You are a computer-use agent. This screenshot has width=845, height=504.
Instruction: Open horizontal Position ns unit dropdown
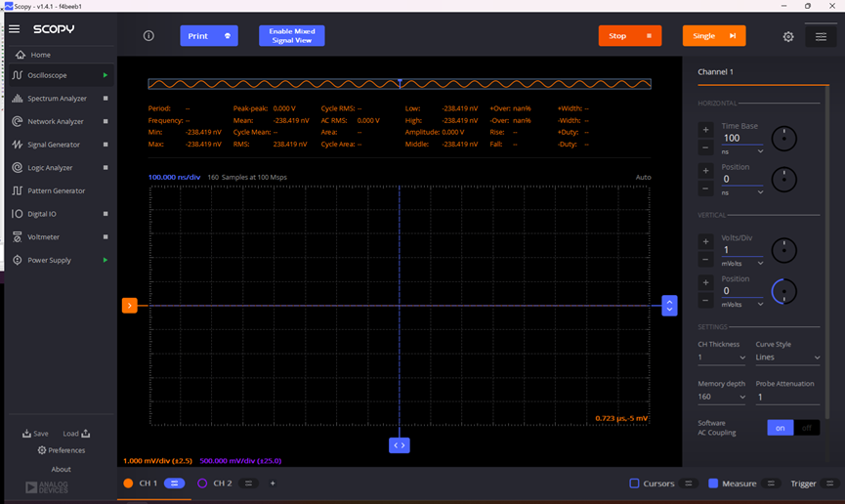coord(742,192)
